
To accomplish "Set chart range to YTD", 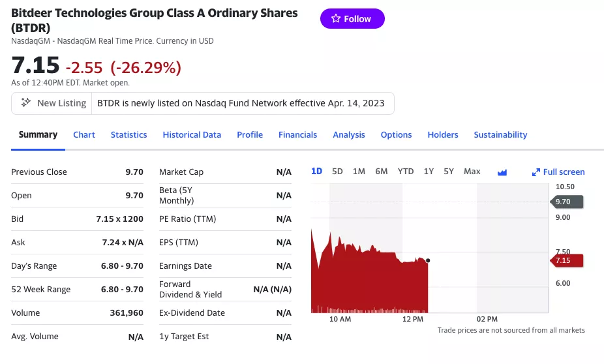I will [x=406, y=172].
